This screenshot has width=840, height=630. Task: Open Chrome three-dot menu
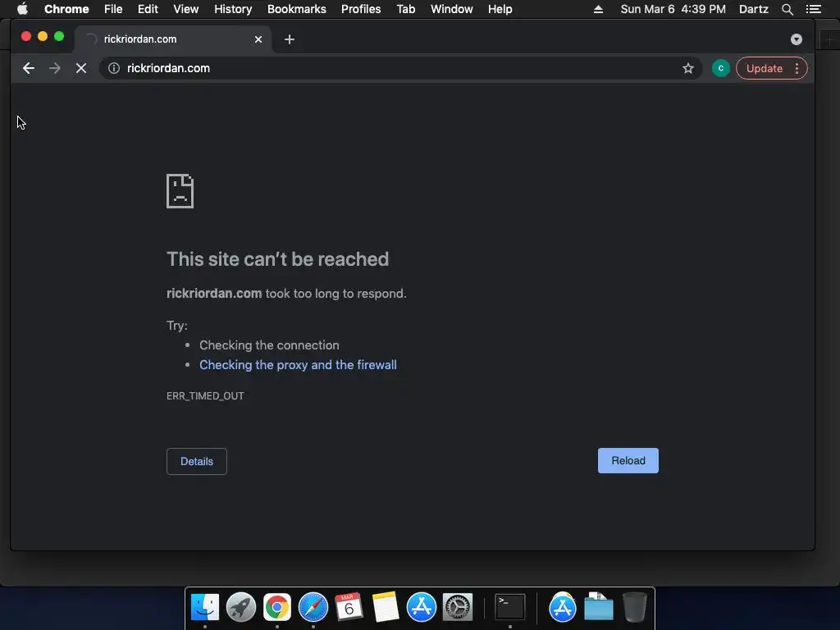797,68
